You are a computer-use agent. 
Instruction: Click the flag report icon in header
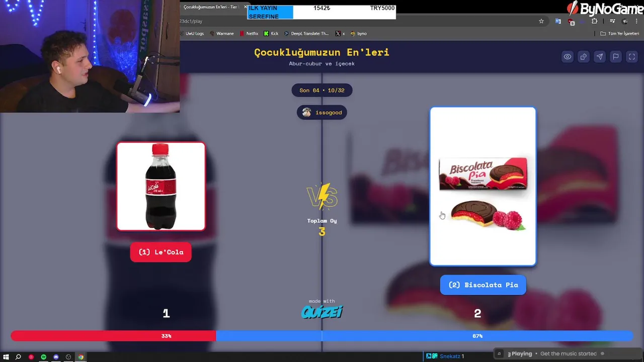coord(616,57)
